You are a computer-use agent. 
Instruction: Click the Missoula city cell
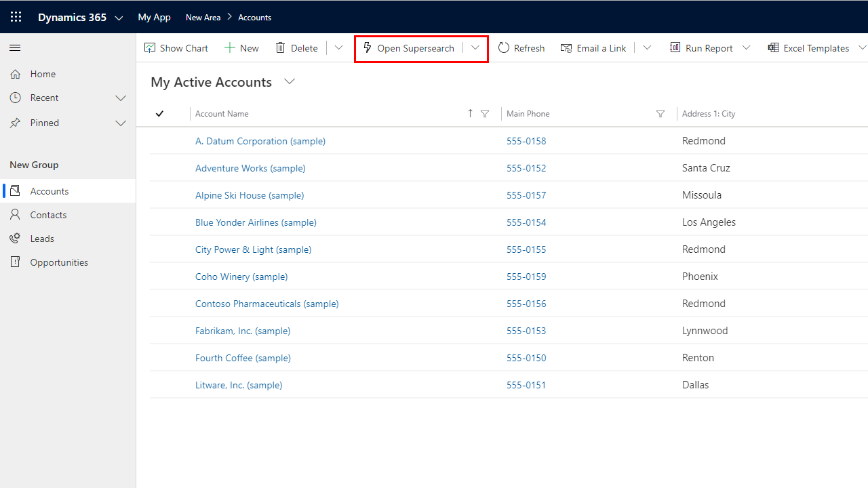pos(702,195)
